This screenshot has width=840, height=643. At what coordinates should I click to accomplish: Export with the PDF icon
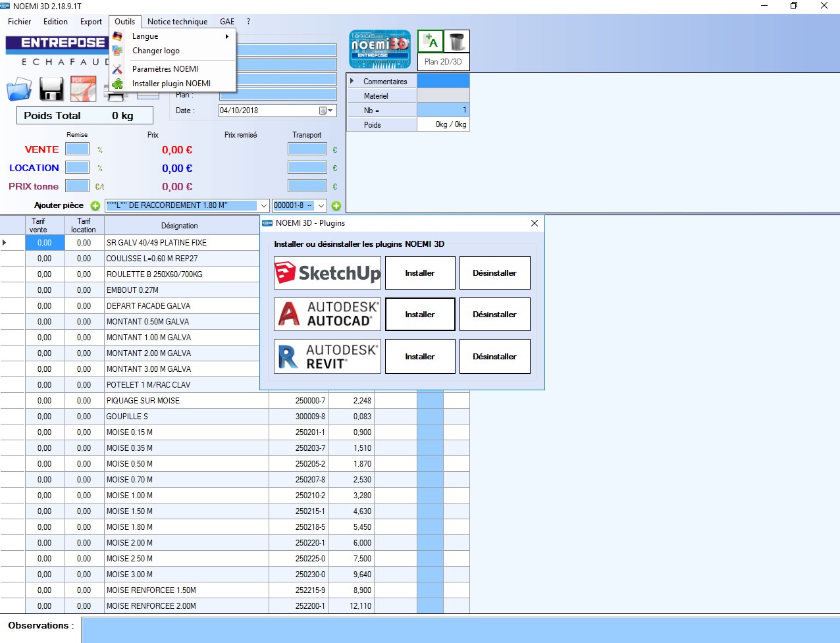click(x=84, y=89)
